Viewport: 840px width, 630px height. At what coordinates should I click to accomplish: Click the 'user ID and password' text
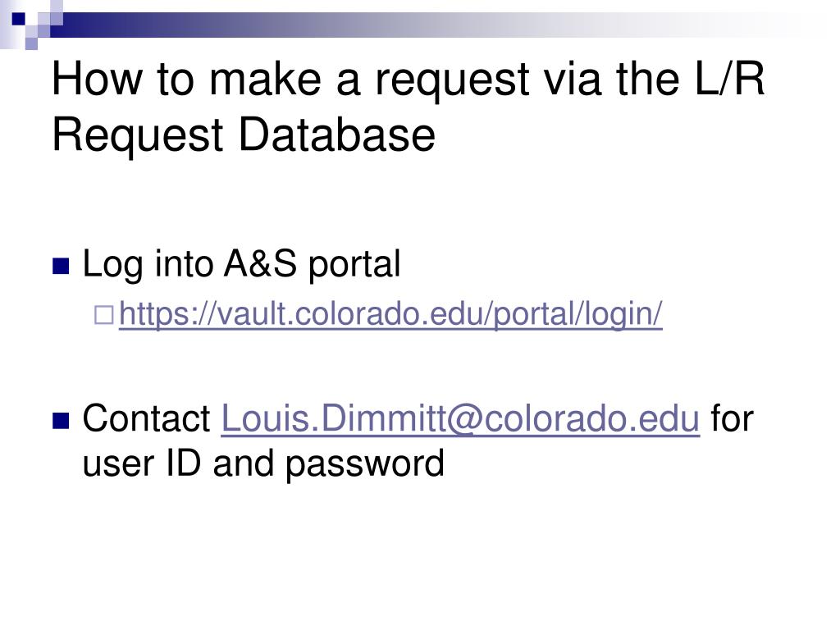[262, 463]
